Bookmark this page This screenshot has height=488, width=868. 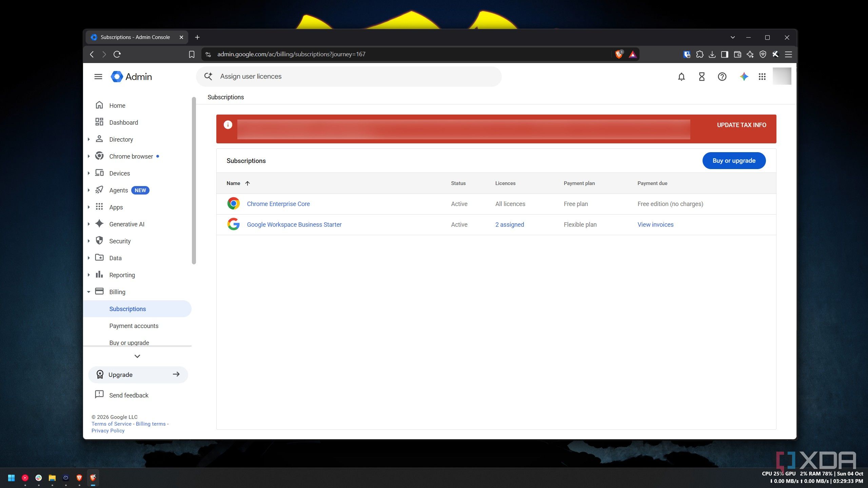click(192, 54)
